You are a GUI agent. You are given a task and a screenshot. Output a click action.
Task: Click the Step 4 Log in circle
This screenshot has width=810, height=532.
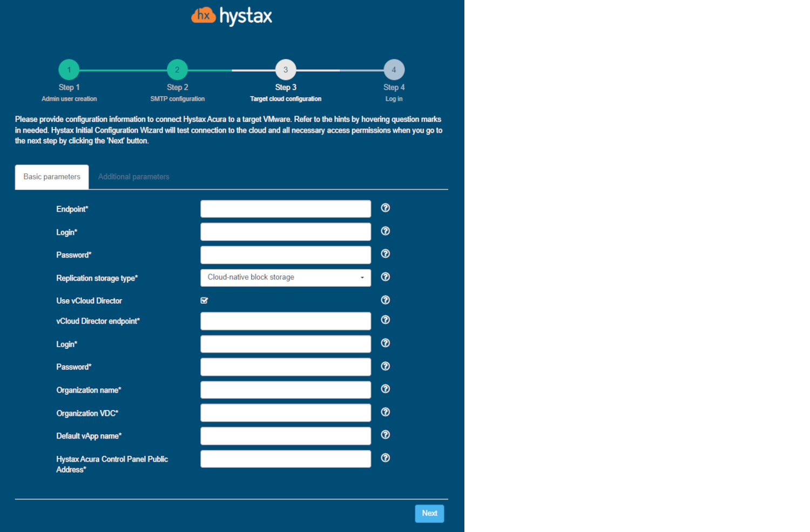point(394,70)
